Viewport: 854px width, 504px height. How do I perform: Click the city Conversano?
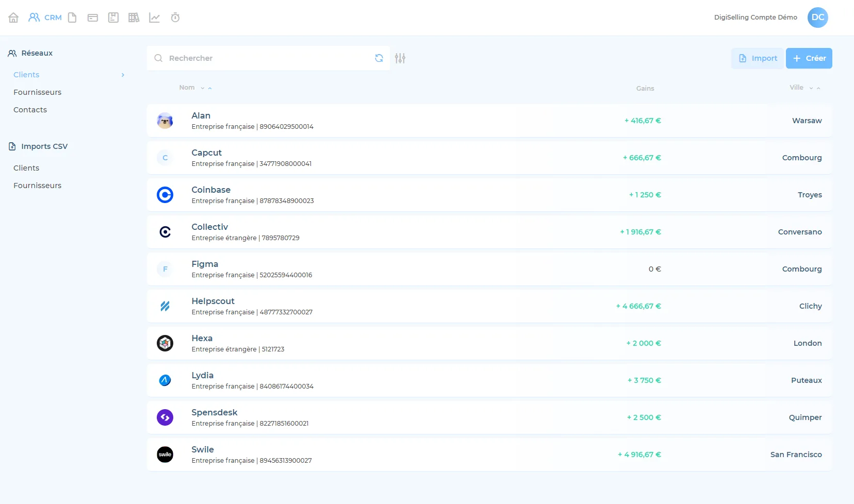coord(800,232)
